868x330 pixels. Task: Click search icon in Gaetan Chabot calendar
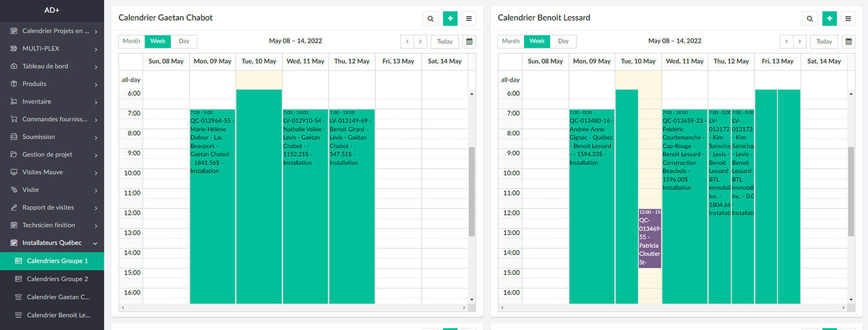click(430, 19)
